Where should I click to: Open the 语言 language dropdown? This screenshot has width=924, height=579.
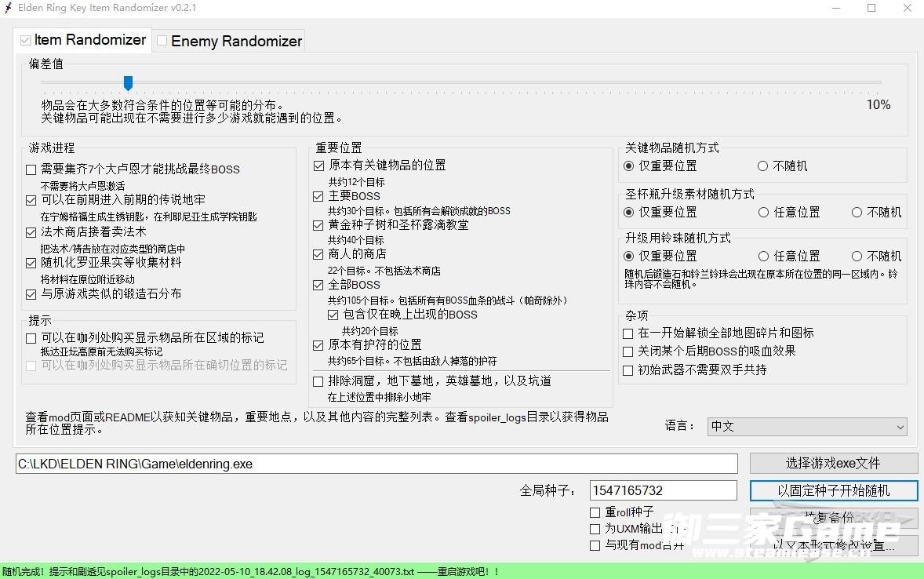tap(806, 427)
